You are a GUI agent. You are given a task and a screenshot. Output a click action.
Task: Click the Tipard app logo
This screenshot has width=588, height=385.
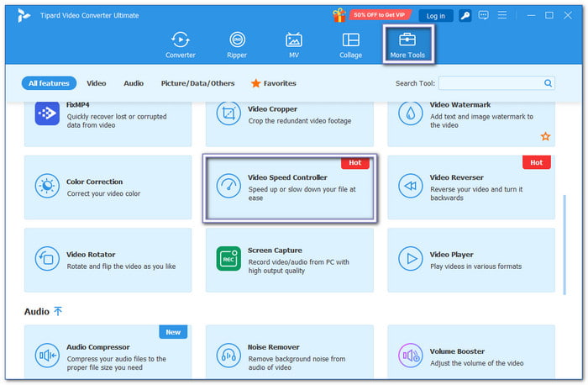coord(24,15)
